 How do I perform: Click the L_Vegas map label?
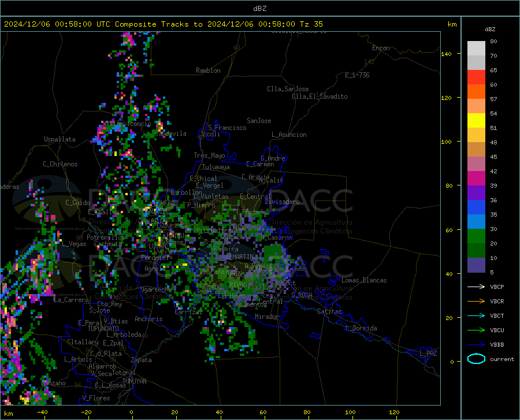[x=74, y=244]
